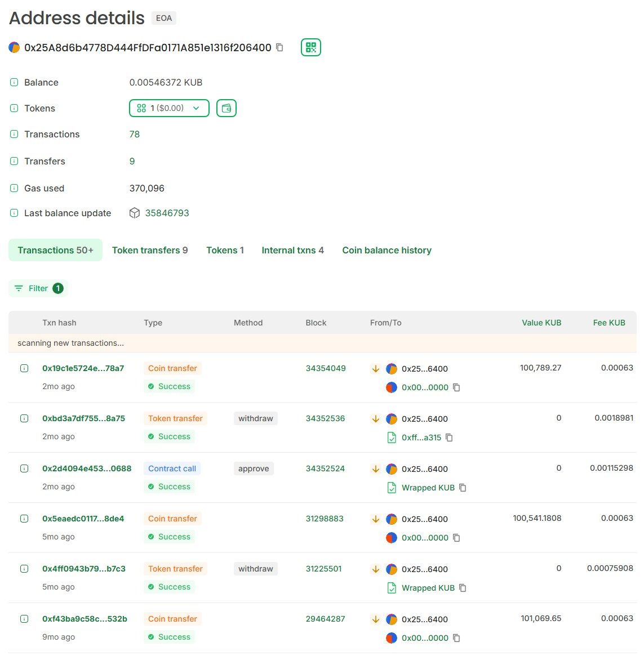Click the Transfers info icon
Screen dimensions: 644x656
14,161
